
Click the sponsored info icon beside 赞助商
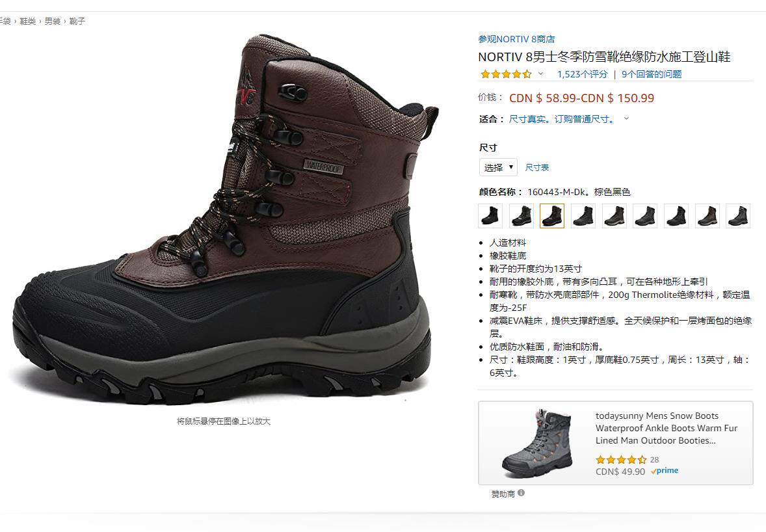pos(522,493)
